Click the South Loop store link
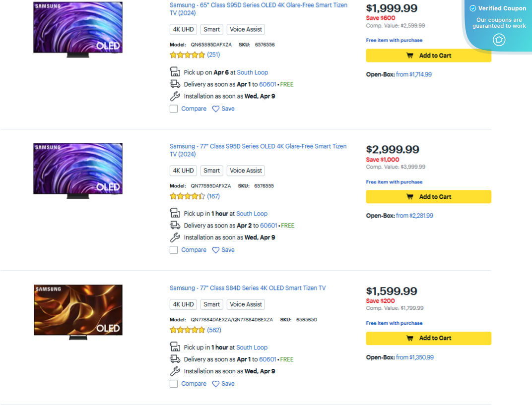This screenshot has width=532, height=405. (x=252, y=72)
